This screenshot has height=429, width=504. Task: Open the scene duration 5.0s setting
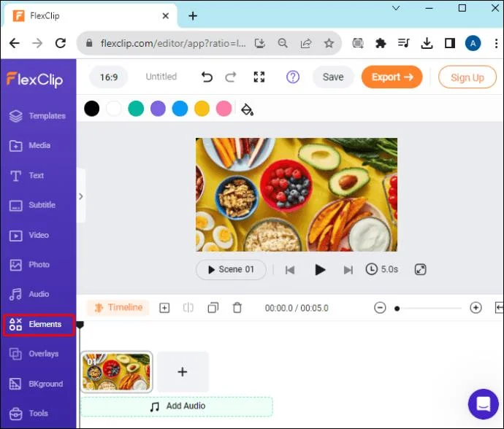382,269
